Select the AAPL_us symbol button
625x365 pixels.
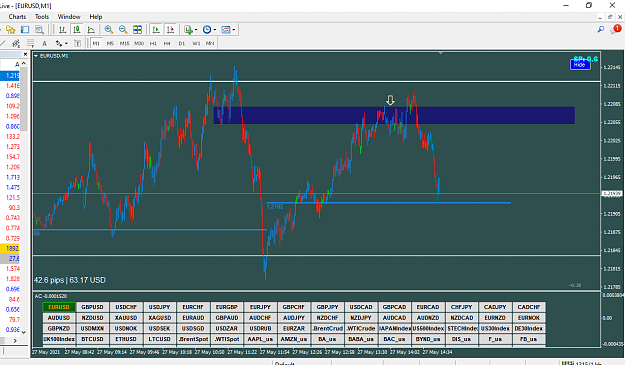(x=260, y=339)
